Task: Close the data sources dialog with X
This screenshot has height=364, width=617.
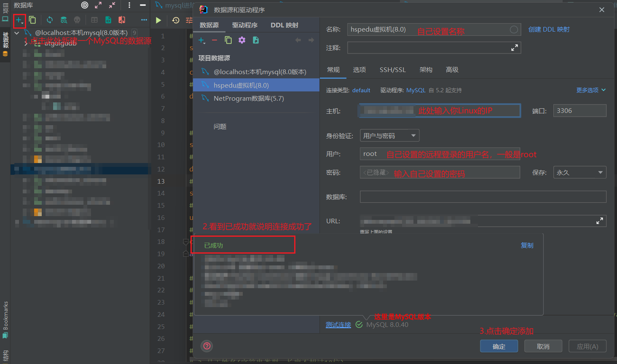Action: point(602,10)
